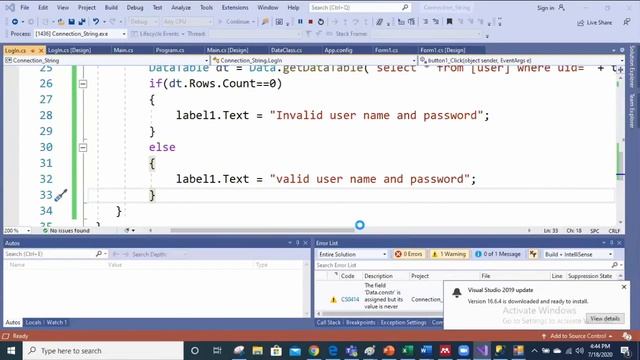Open the button1_Click member dropdown
Image resolution: width=640 pixels, height=360 pixels.
(521, 60)
